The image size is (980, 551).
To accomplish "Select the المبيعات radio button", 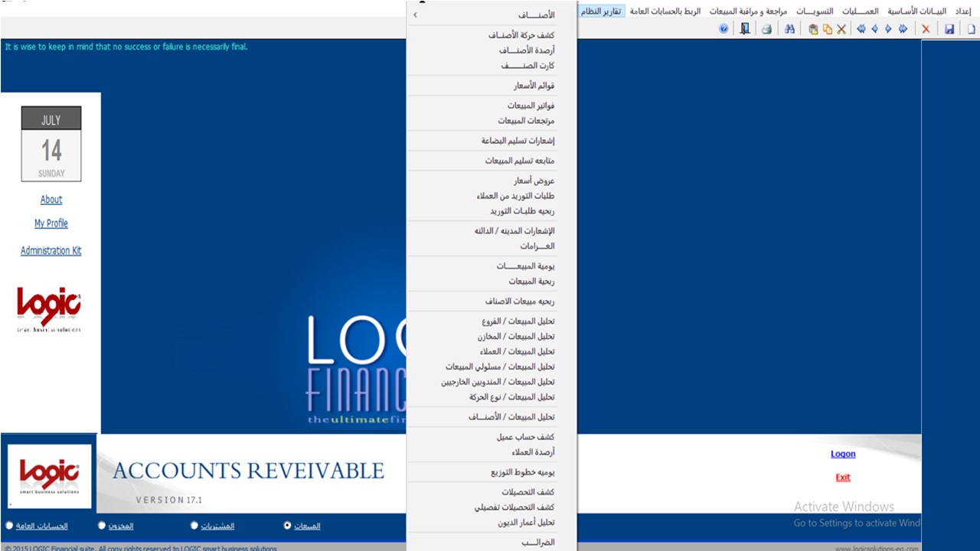I will point(288,526).
